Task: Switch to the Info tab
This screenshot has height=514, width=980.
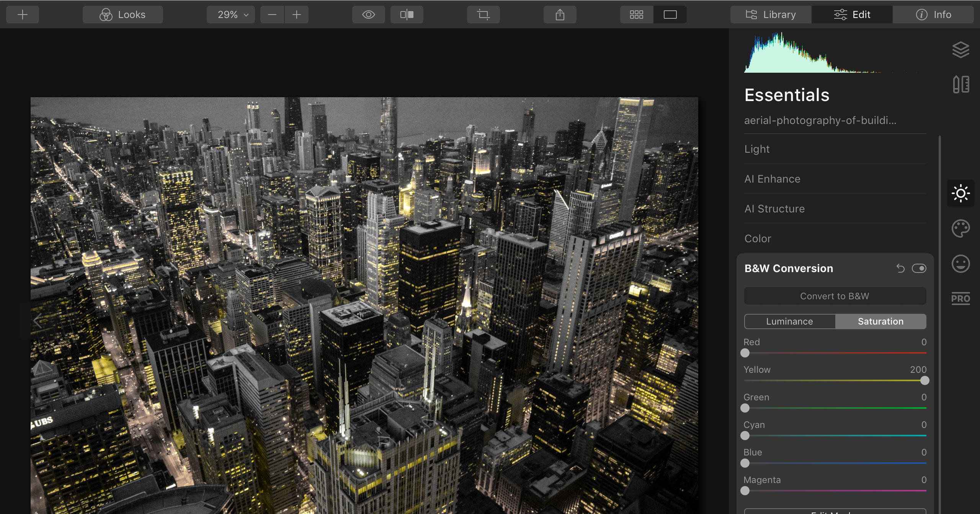Action: 934,15
